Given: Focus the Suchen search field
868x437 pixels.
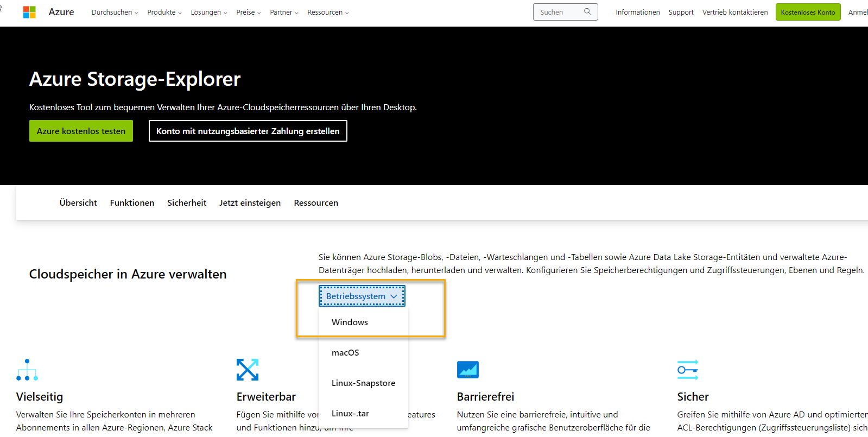Looking at the screenshot, I should tap(559, 12).
